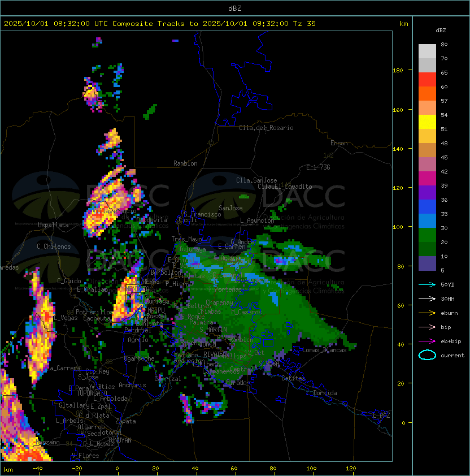Click the 'eb+bip' legend label
470x476 pixels.
click(x=451, y=341)
